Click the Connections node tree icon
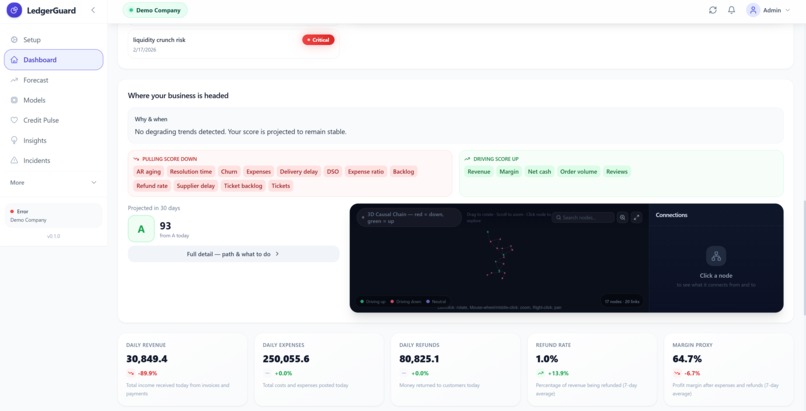 (x=716, y=256)
